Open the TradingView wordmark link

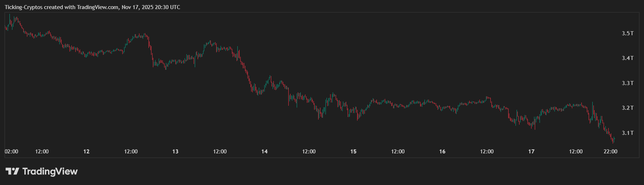point(50,171)
